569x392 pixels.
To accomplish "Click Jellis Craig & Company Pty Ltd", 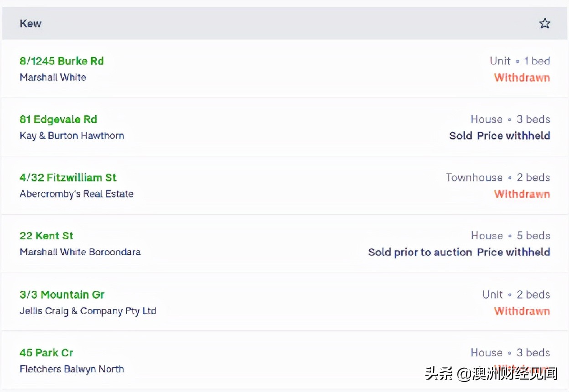I will point(88,311).
